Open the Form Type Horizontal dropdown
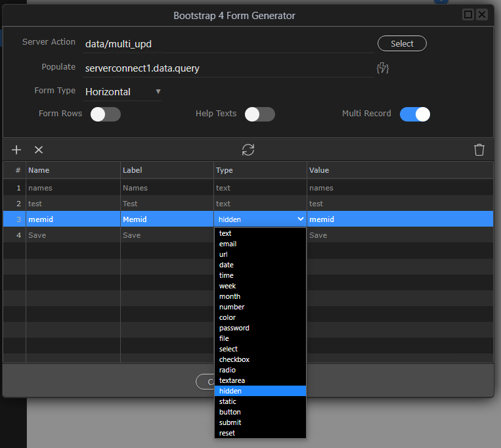The width and height of the screenshot is (501, 448). (123, 92)
